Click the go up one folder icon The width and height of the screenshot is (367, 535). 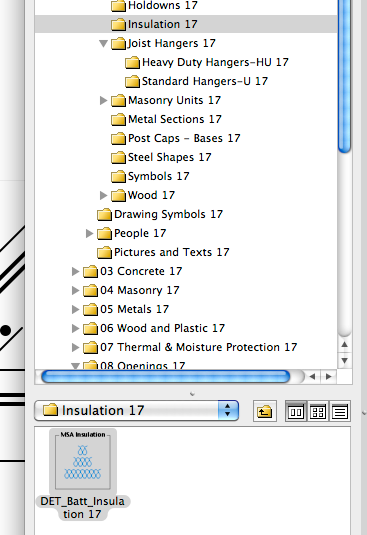click(265, 411)
